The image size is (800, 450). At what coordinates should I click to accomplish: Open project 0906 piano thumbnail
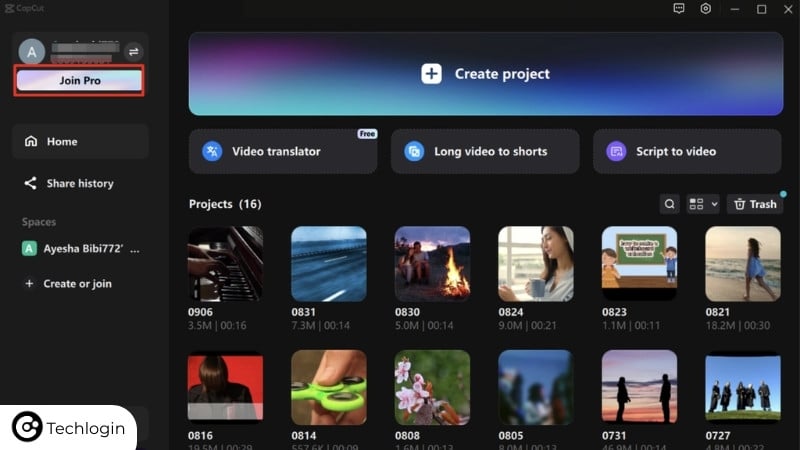[x=225, y=264]
